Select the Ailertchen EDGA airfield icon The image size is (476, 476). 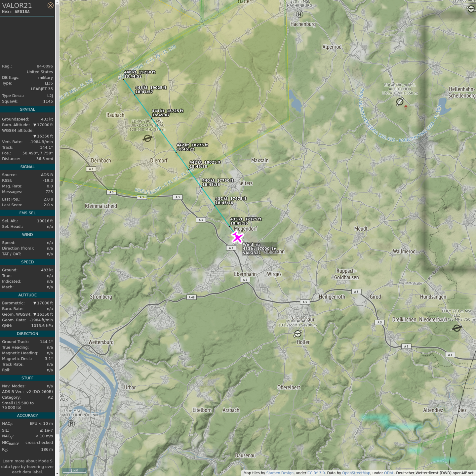tap(400, 101)
